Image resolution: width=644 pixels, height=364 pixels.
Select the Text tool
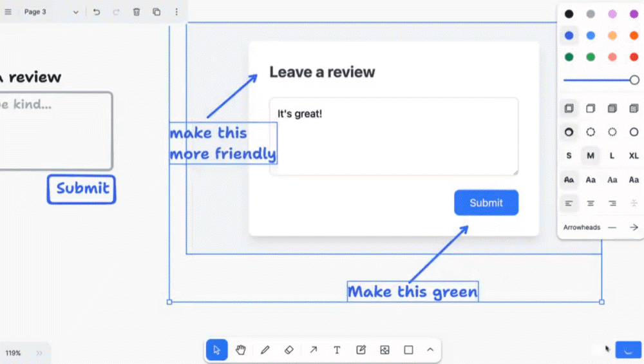(337, 350)
